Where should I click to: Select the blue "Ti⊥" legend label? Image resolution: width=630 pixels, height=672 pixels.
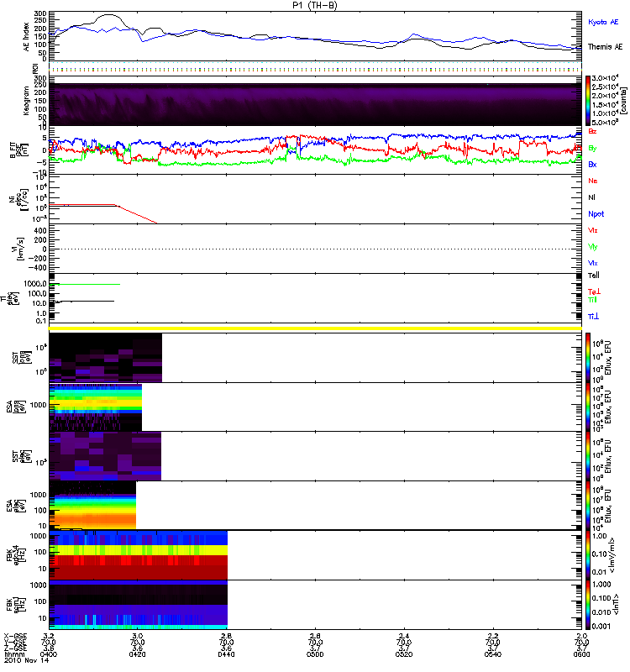[x=593, y=317]
